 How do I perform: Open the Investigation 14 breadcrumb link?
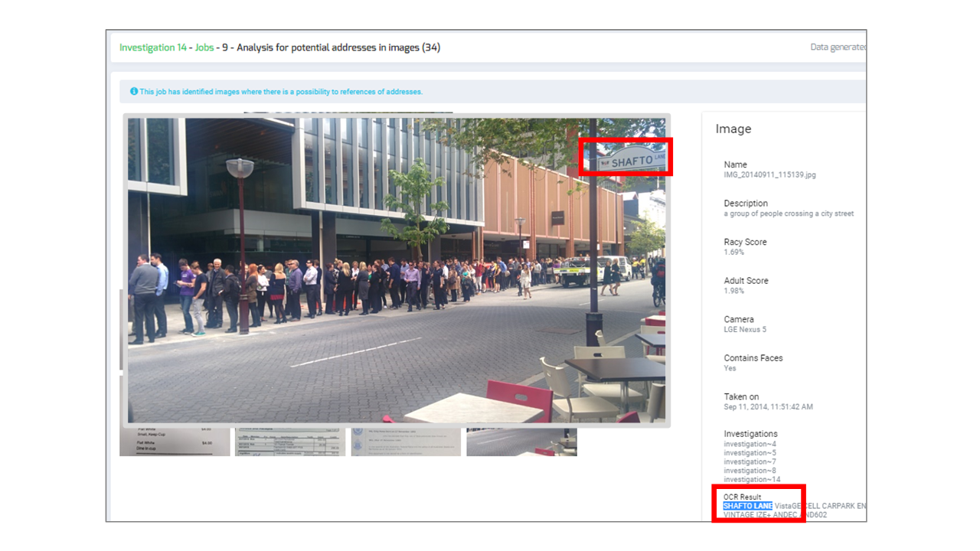tap(153, 47)
